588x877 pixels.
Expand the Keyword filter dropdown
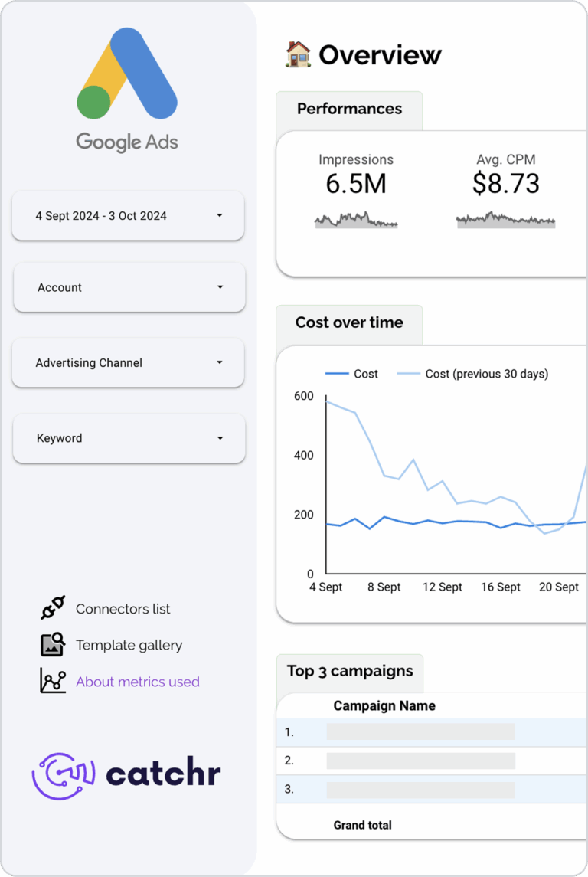[129, 438]
